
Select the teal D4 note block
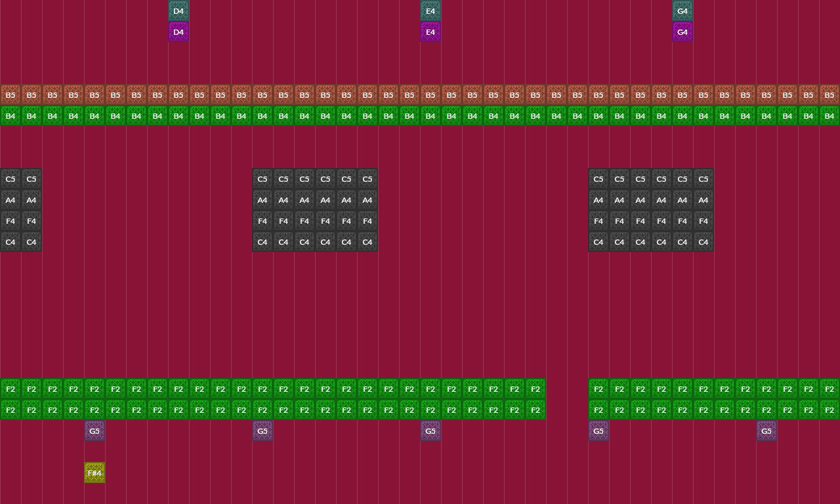[x=178, y=10]
